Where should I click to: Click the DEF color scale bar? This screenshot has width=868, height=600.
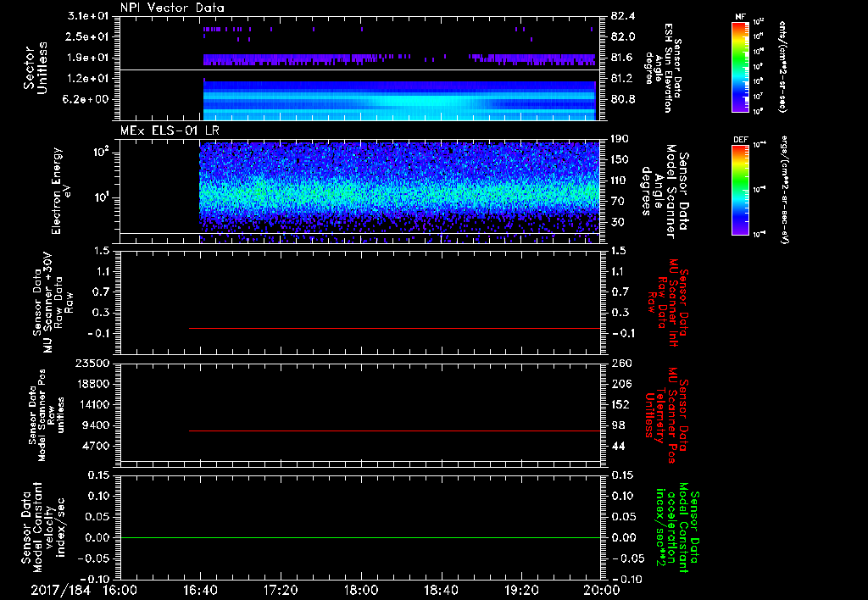pos(741,189)
